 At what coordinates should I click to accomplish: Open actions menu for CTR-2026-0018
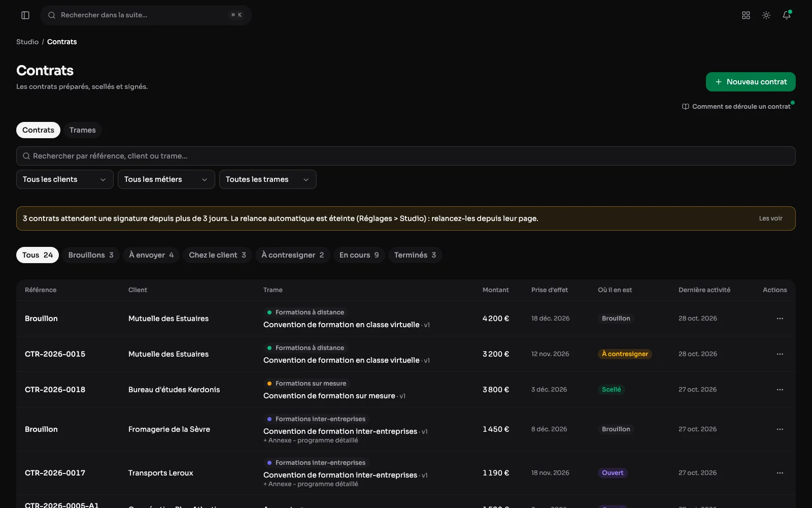[x=780, y=390]
